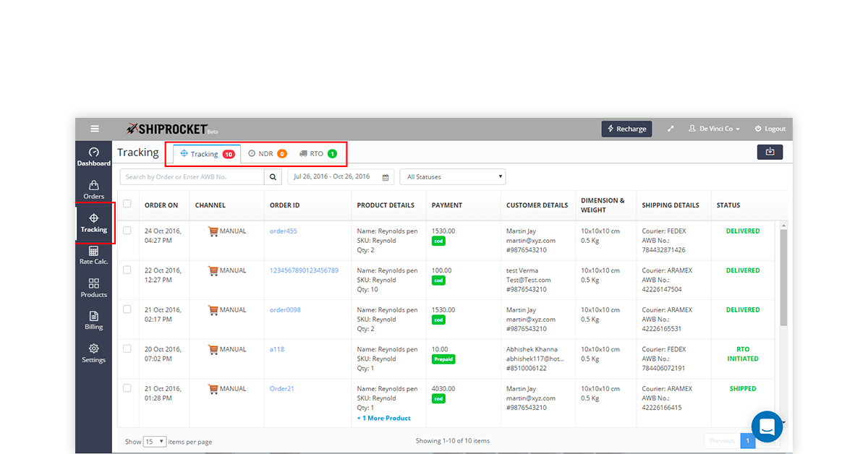Open the order0098 order link
Screen dimensions: 868x454
click(285, 309)
